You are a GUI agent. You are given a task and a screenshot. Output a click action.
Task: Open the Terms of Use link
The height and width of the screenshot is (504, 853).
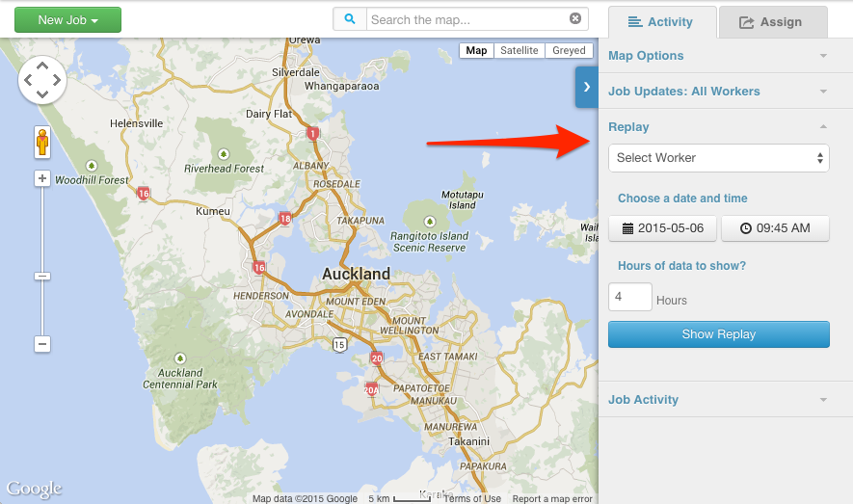pos(471,498)
